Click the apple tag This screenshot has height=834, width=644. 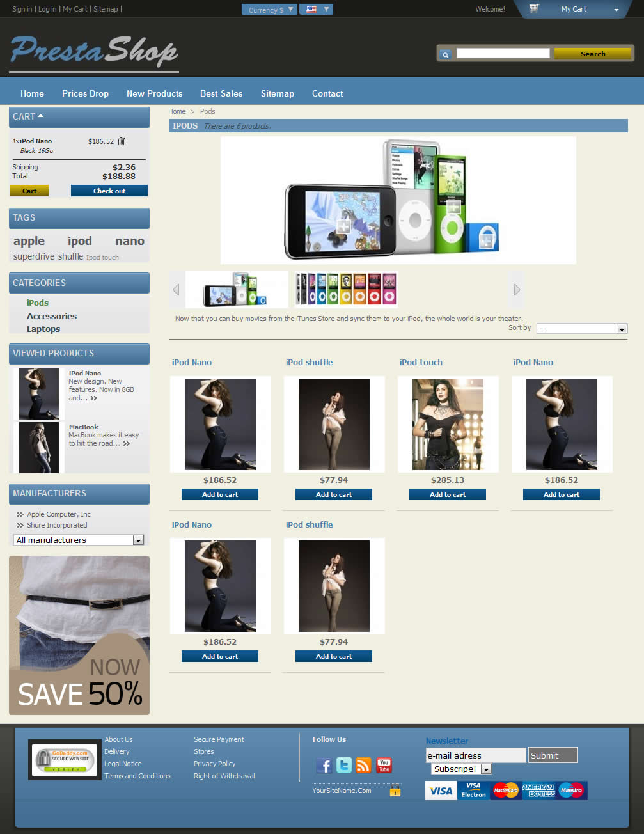[29, 241]
